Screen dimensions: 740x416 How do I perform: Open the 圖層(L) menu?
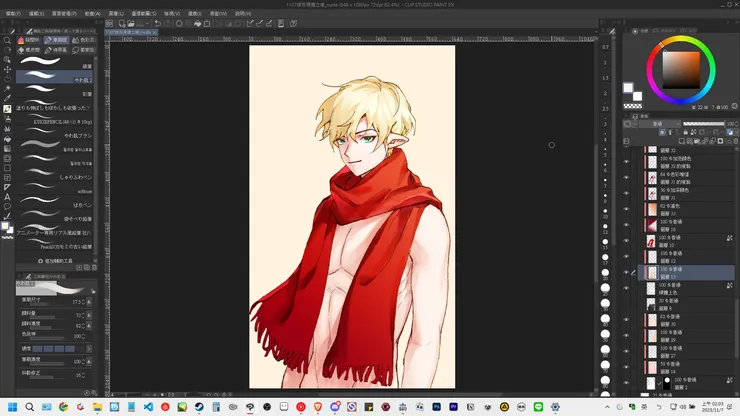pos(116,14)
